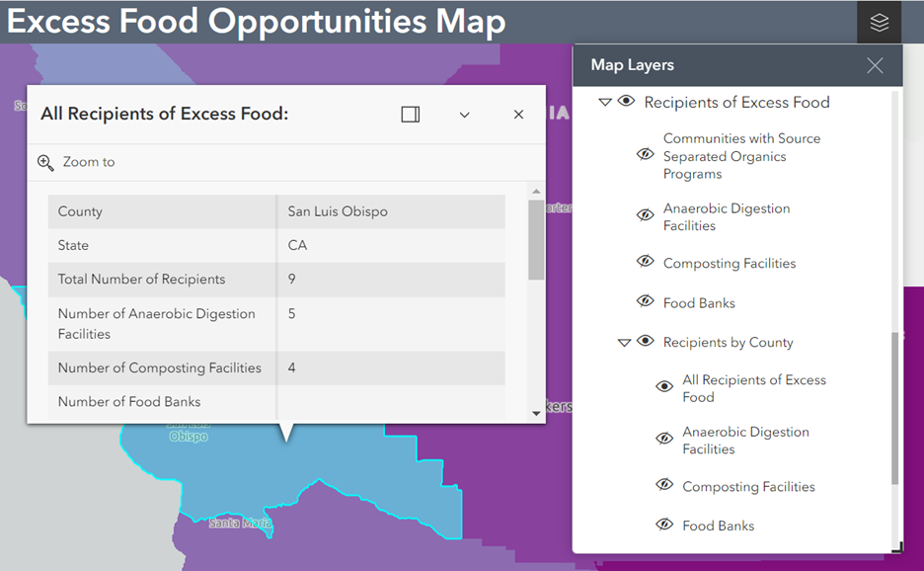The height and width of the screenshot is (571, 924).
Task: Dock the popup using the dock icon
Action: [410, 114]
